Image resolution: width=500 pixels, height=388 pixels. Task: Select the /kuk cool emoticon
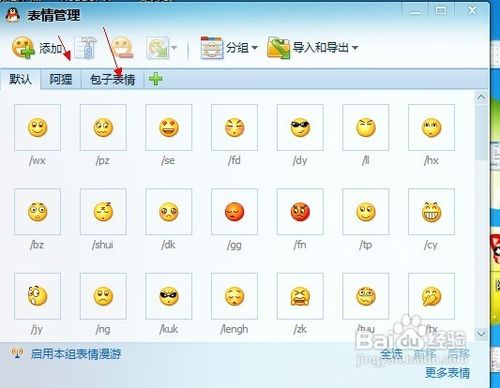click(x=169, y=296)
